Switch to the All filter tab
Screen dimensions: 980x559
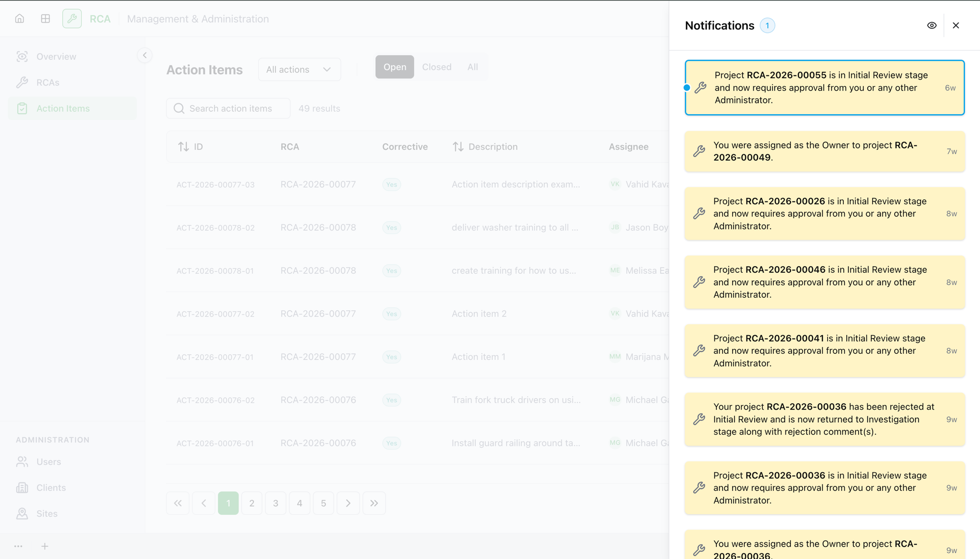[472, 67]
